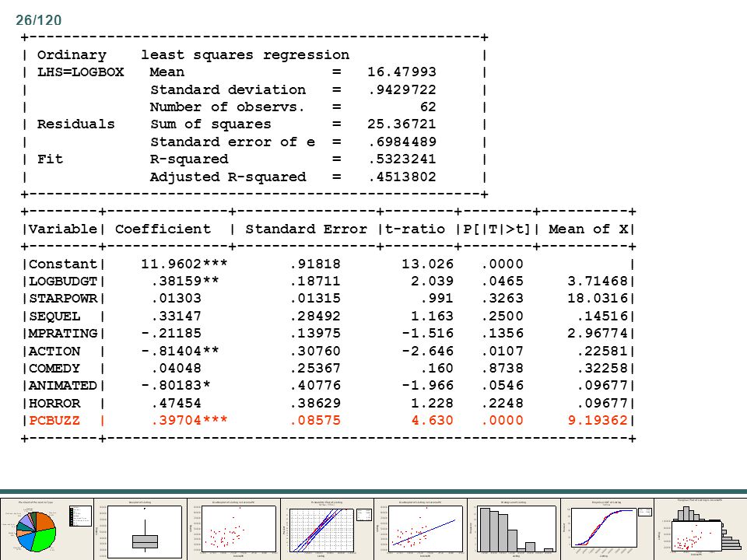Open the scatterplot thumbnail with blue regression line

coord(421,529)
